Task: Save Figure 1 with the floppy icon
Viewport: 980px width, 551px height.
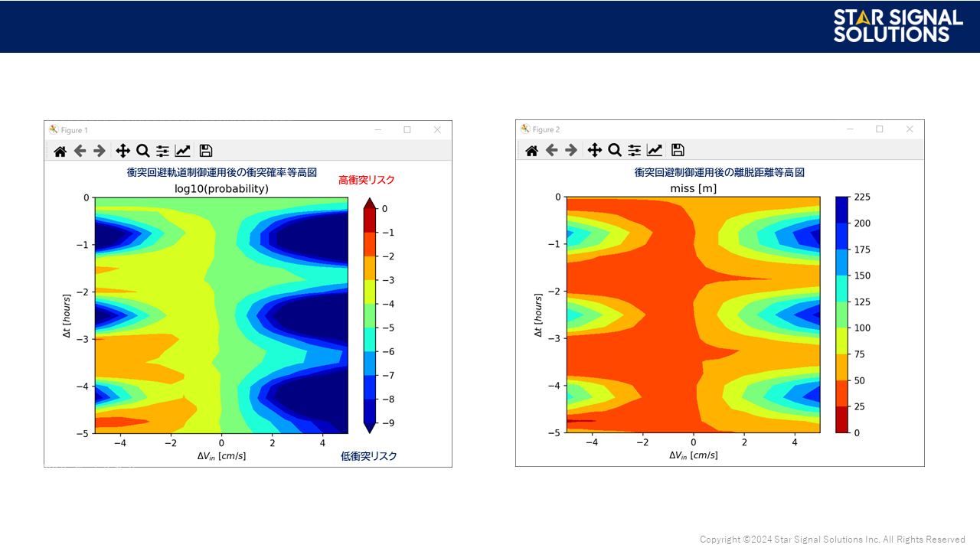Action: [x=206, y=151]
